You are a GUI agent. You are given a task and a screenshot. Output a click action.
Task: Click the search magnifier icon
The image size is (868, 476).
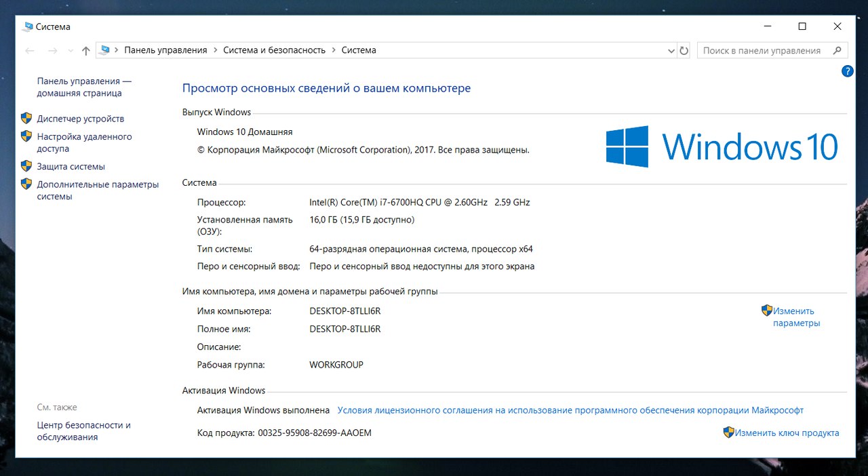[x=838, y=50]
